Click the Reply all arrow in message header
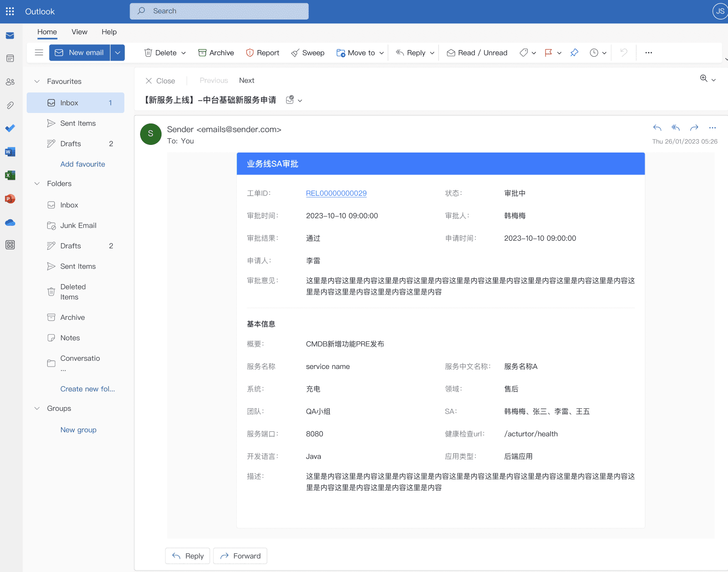The width and height of the screenshot is (728, 572). click(x=676, y=128)
